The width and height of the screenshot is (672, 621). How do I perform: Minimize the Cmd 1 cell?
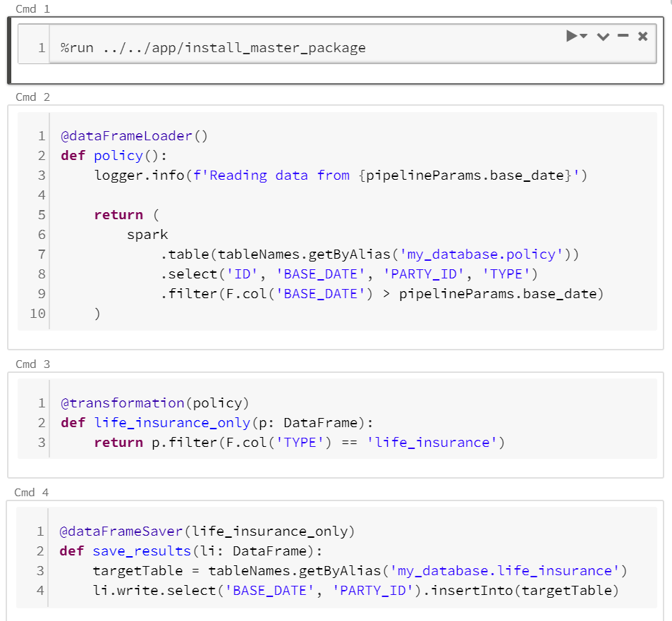[623, 36]
